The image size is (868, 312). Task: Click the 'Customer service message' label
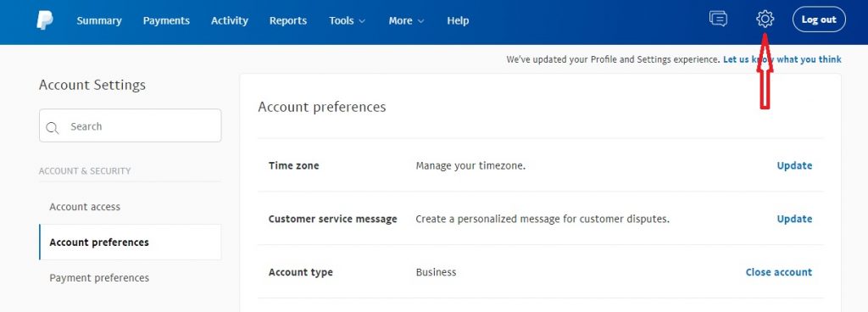tap(332, 219)
